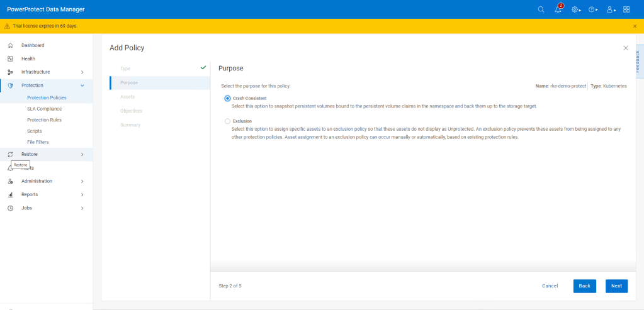Click the search magnifier icon in header
The height and width of the screenshot is (310, 644).
coord(541,9)
